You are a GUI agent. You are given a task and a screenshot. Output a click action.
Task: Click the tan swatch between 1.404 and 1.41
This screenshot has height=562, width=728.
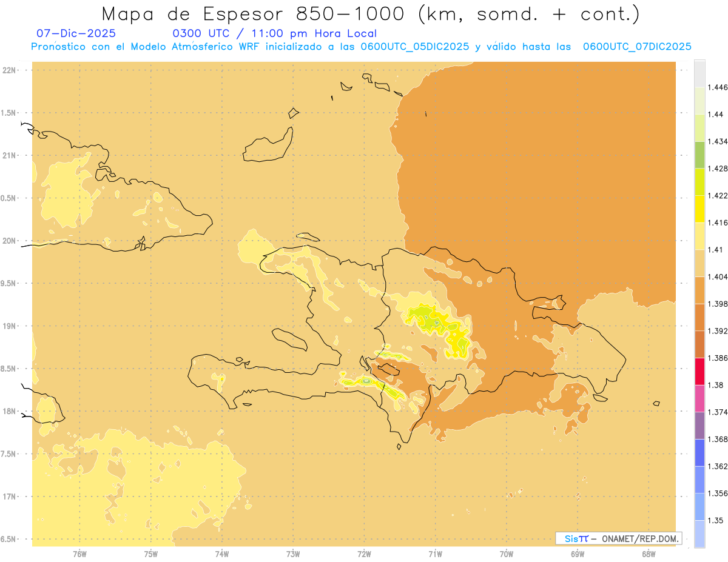tap(699, 263)
